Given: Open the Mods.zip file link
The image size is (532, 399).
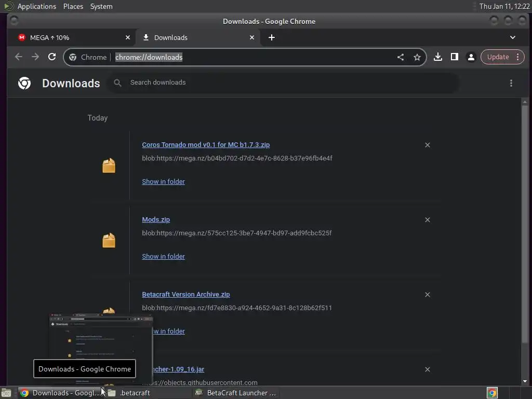Looking at the screenshot, I should pos(156,220).
